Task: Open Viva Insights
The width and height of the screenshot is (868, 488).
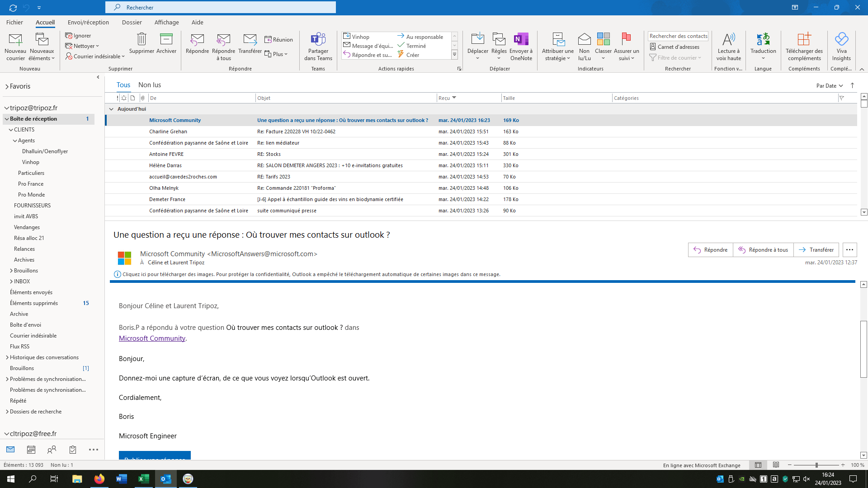Action: pos(841,47)
